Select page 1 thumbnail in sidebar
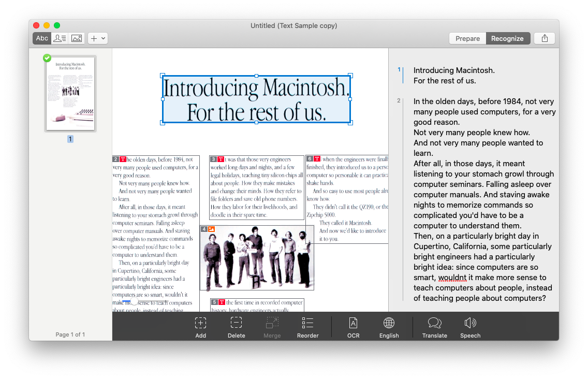588x379 pixels. coord(70,94)
